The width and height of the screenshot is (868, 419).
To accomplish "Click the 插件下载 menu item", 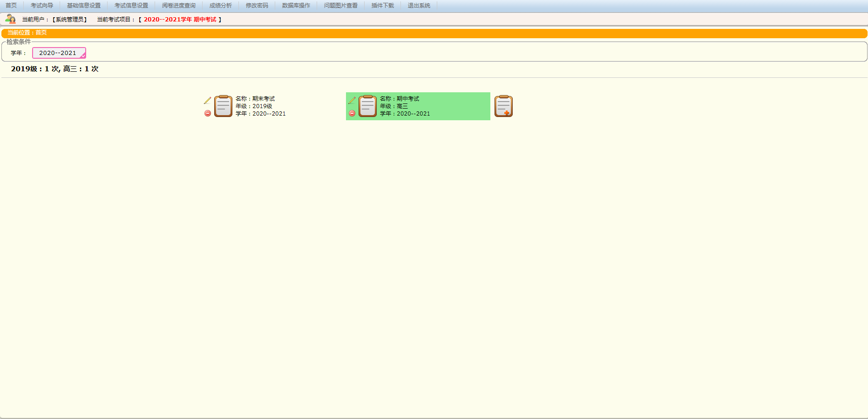I will pyautogui.click(x=383, y=6).
